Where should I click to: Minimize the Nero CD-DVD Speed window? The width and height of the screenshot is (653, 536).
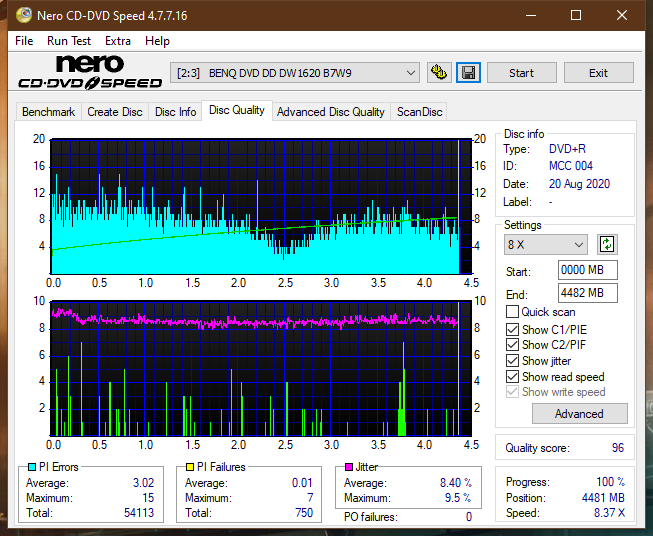point(531,15)
